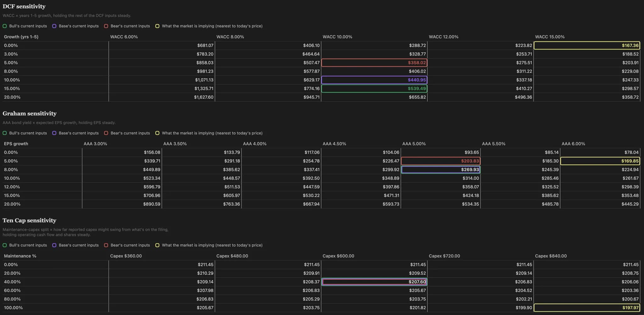The height and width of the screenshot is (315, 644).
Task: Click the Maintenance % column header
Action: pyautogui.click(x=20, y=256)
